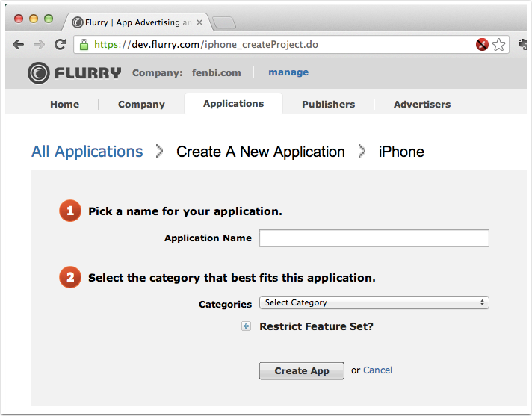Viewport: 532px width, 416px height.
Task: Expand the Restrict Feature Set option
Action: 247,326
